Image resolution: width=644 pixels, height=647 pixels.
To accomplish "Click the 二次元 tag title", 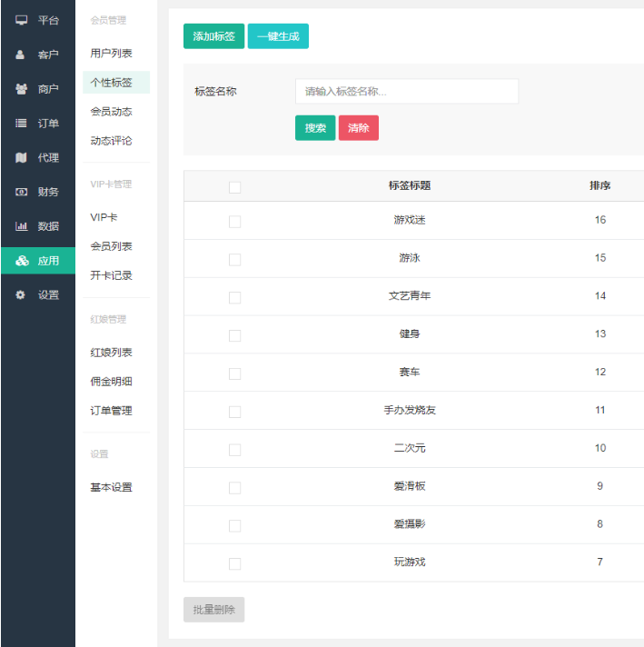I will (410, 448).
